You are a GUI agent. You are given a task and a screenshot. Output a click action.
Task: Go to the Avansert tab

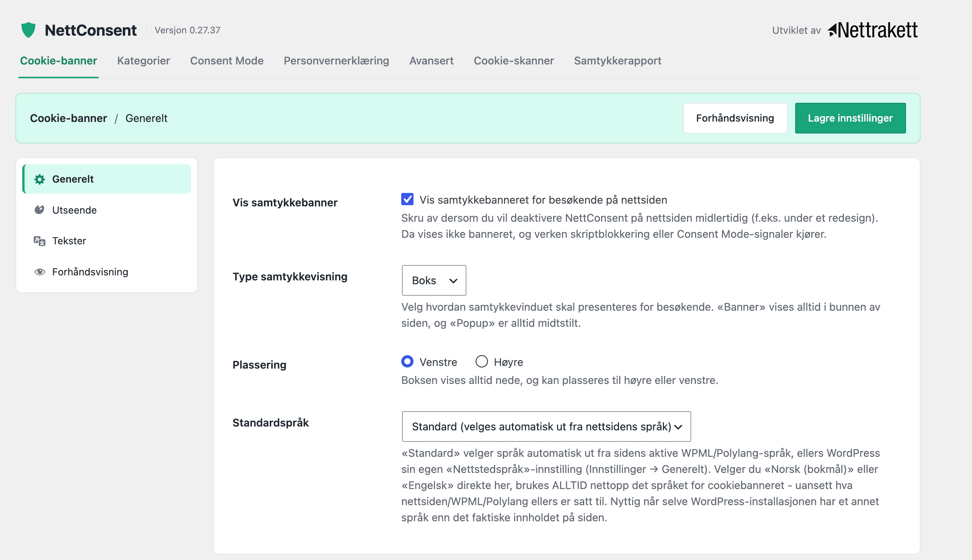pos(431,61)
